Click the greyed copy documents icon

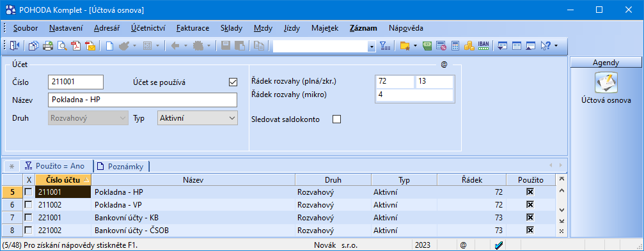(259, 46)
